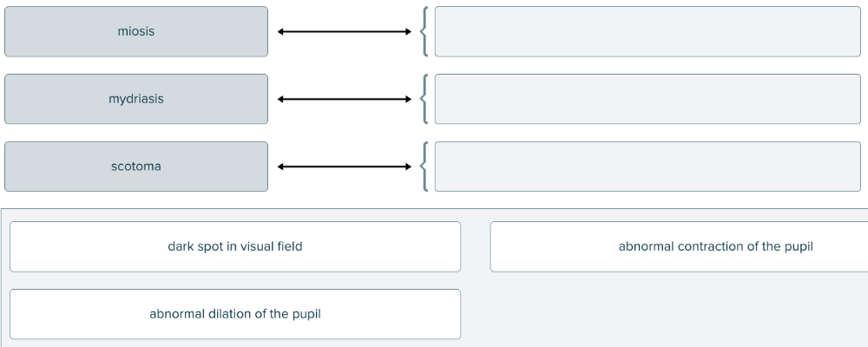Click the empty answer slot for miosis
The width and height of the screenshot is (868, 347).
pos(647,32)
